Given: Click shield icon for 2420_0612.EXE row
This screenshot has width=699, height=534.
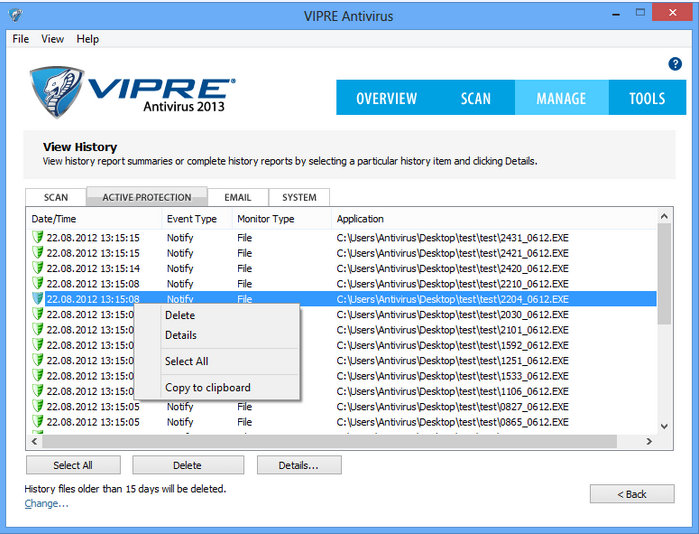Looking at the screenshot, I should click(x=38, y=268).
